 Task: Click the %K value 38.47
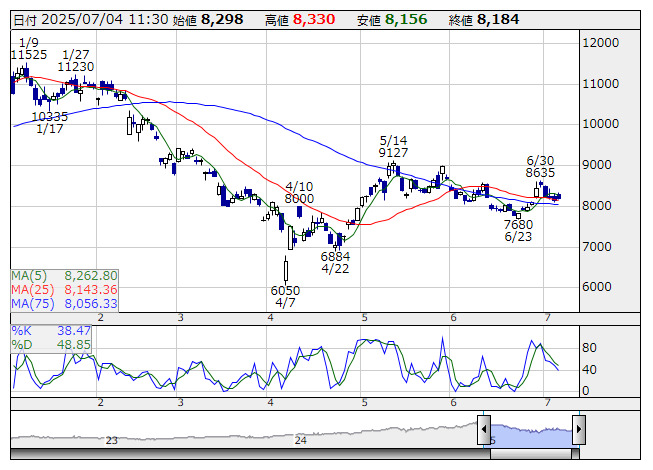(x=74, y=331)
